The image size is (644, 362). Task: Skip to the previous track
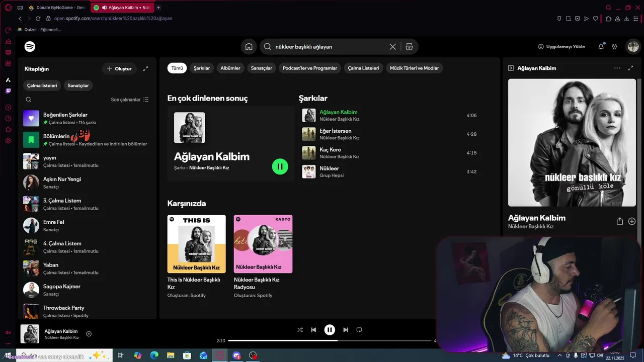(313, 330)
